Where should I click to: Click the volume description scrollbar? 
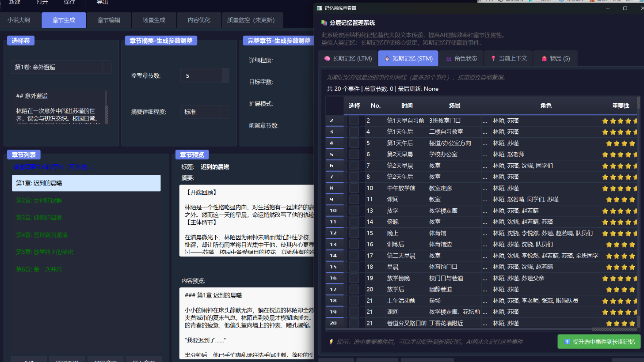pyautogui.click(x=106, y=107)
